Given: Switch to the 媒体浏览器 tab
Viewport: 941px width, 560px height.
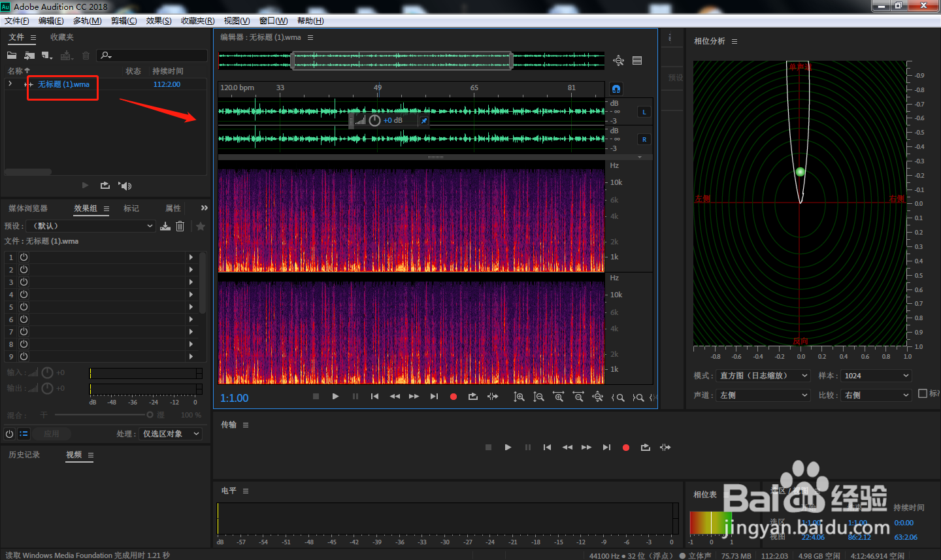Looking at the screenshot, I should click(x=28, y=208).
